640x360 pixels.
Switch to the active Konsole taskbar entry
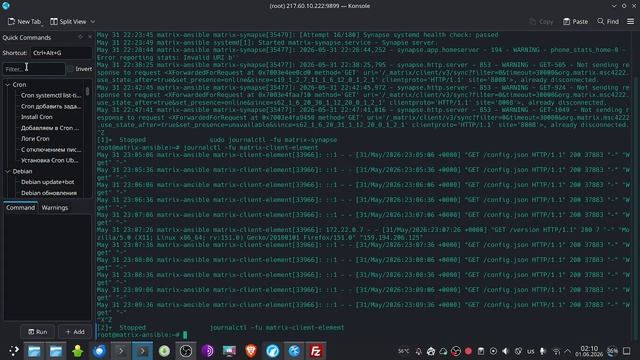pyautogui.click(x=142, y=351)
